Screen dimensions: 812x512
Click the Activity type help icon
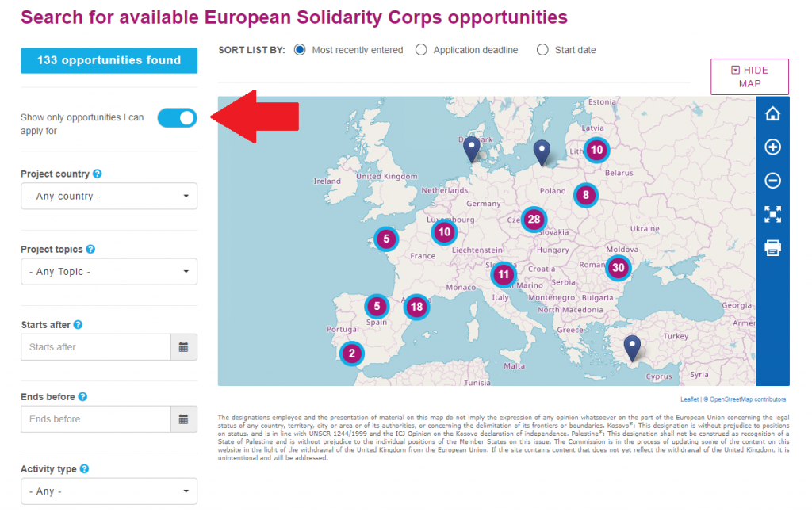[84, 469]
